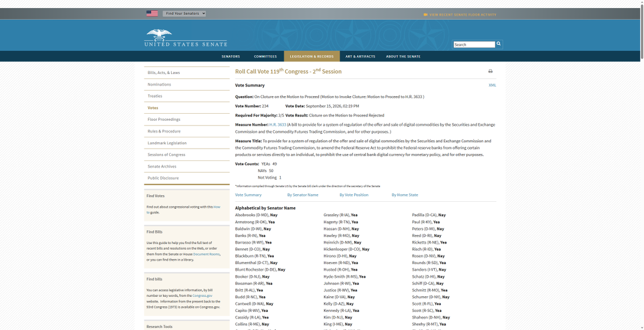Click the US flag icon
The width and height of the screenshot is (644, 330).
152,13
